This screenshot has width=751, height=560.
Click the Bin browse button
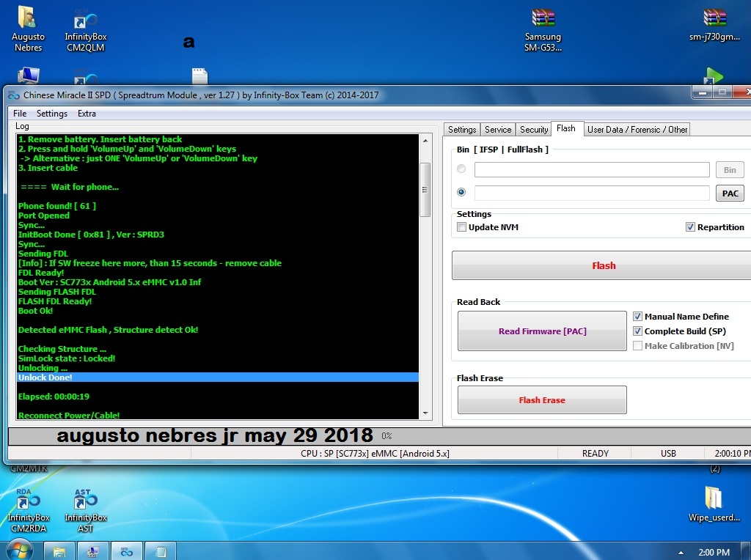[x=730, y=169]
